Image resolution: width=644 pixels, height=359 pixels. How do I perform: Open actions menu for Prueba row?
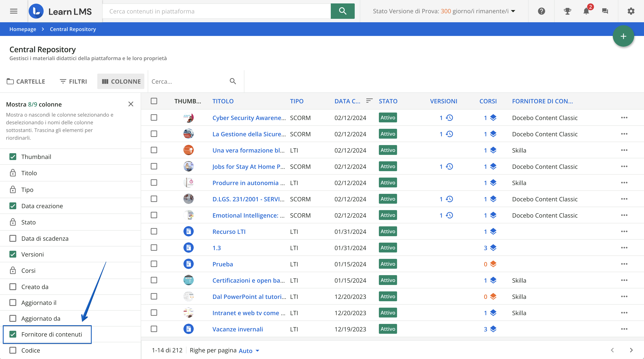[x=624, y=264]
